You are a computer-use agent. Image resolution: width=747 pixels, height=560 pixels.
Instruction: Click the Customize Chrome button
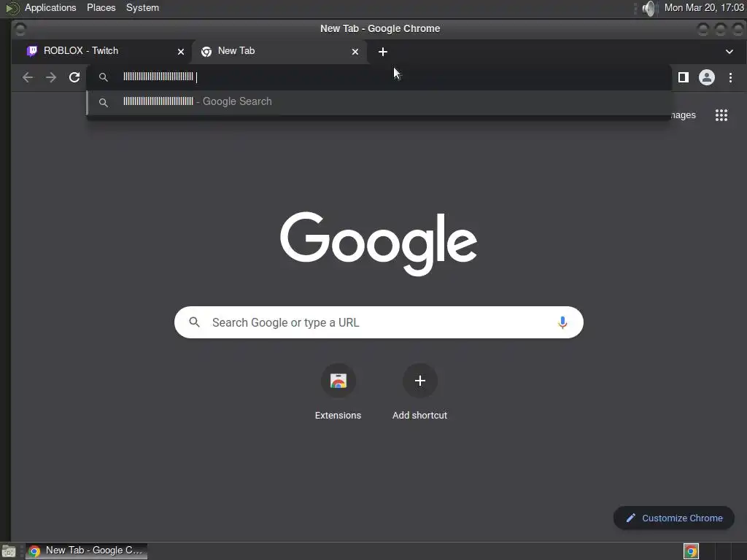point(673,518)
